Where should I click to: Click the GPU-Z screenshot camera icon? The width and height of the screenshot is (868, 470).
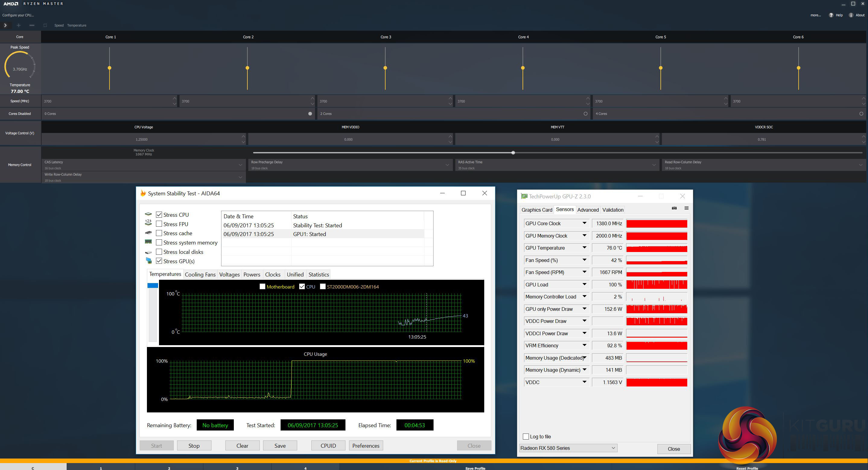click(674, 208)
